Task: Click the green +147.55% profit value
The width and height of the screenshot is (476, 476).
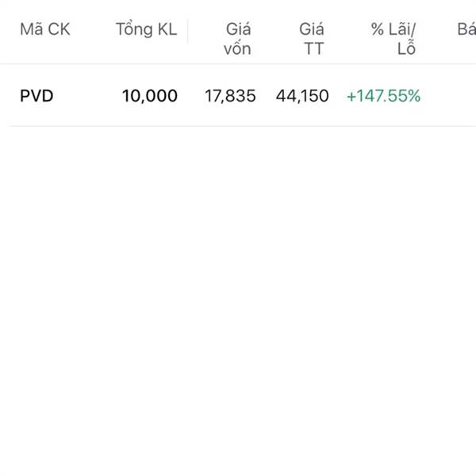Action: pyautogui.click(x=384, y=97)
